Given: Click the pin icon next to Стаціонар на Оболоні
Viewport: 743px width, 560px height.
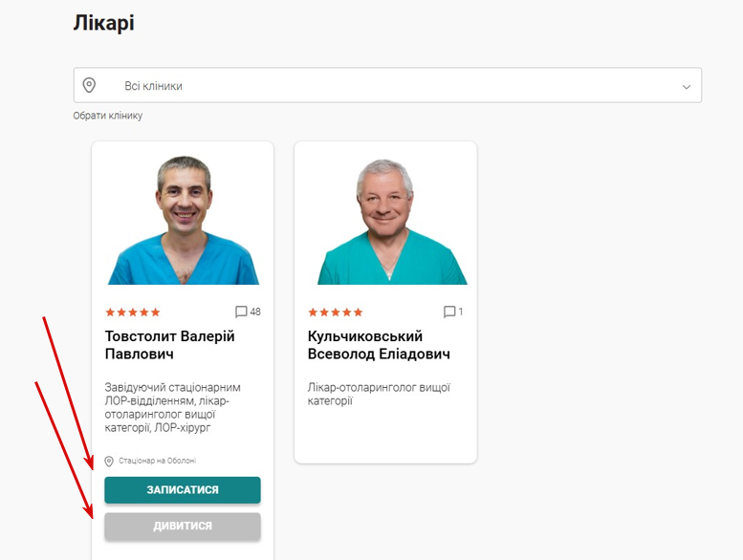Looking at the screenshot, I should point(109,461).
